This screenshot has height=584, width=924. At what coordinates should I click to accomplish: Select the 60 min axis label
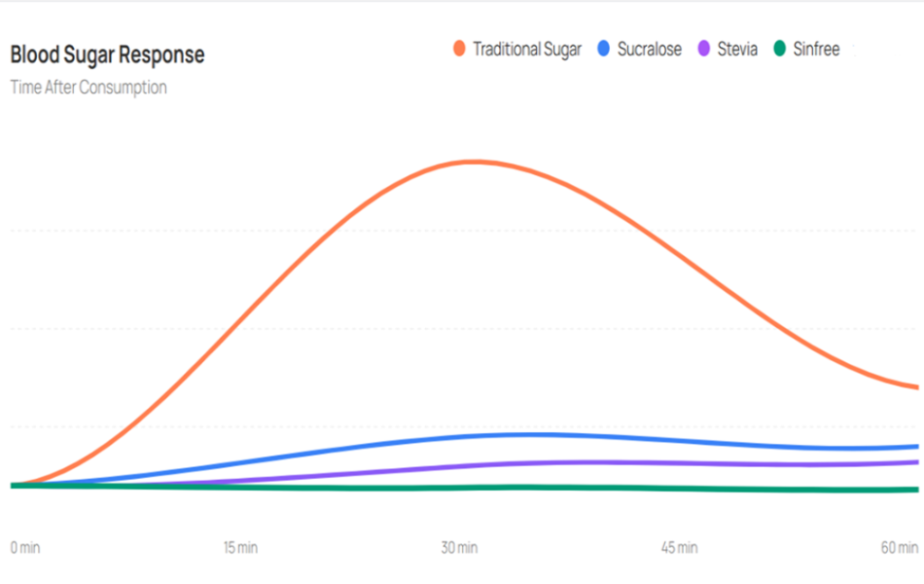click(x=900, y=548)
